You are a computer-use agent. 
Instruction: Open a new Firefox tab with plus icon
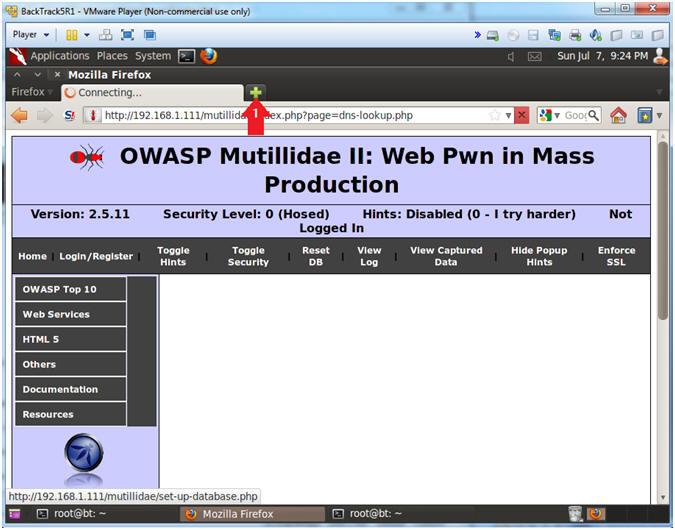pyautogui.click(x=256, y=92)
